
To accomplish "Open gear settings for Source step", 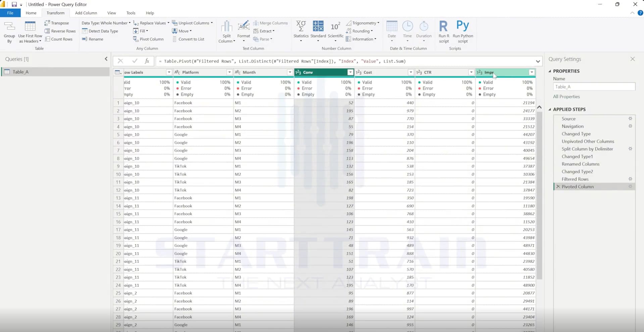I will [630, 119].
